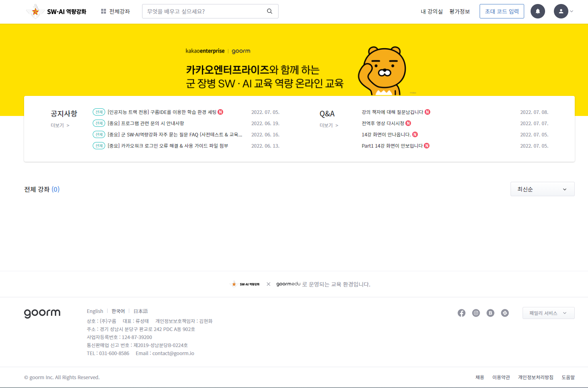Click 더보기 under 공지사항
The width and height of the screenshot is (588, 388).
pos(60,125)
